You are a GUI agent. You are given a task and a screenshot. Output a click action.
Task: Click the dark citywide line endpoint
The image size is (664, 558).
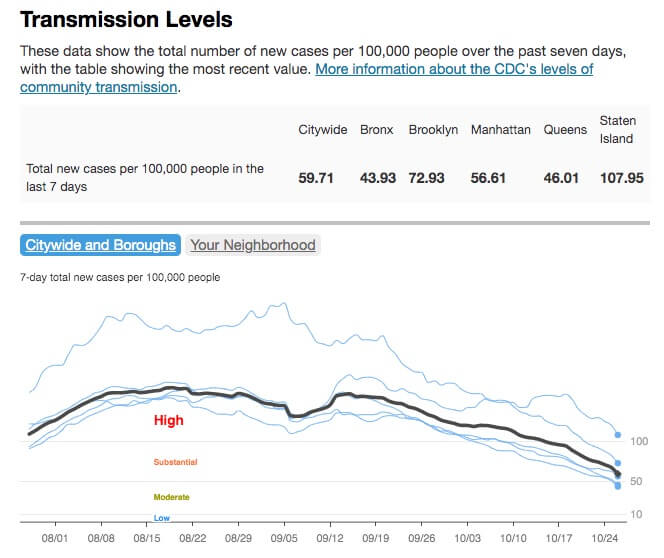pos(618,474)
